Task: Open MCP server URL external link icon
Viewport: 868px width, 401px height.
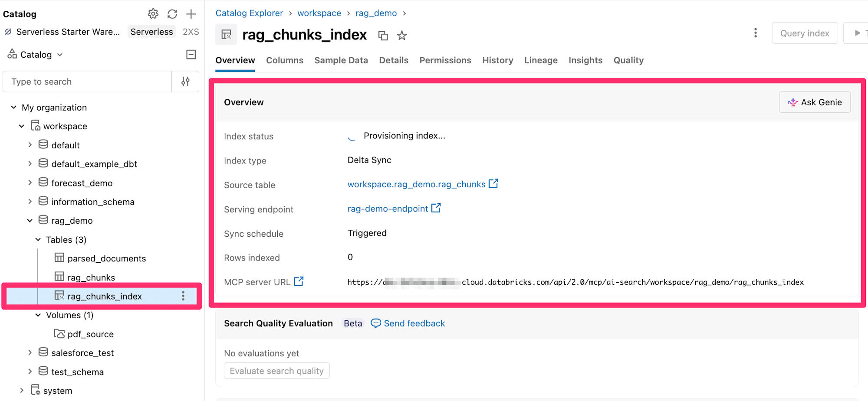Action: [x=299, y=281]
